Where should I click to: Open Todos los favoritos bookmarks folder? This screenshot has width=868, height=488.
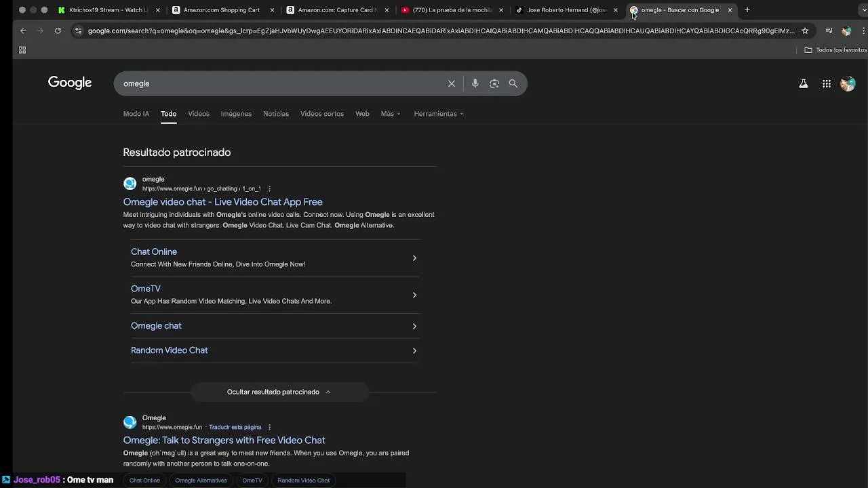835,50
